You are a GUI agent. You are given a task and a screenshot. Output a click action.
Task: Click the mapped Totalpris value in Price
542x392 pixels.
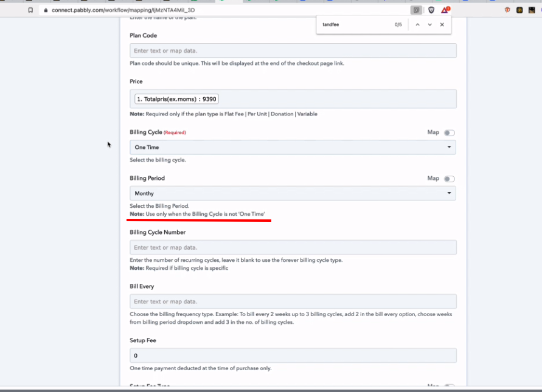pos(176,99)
